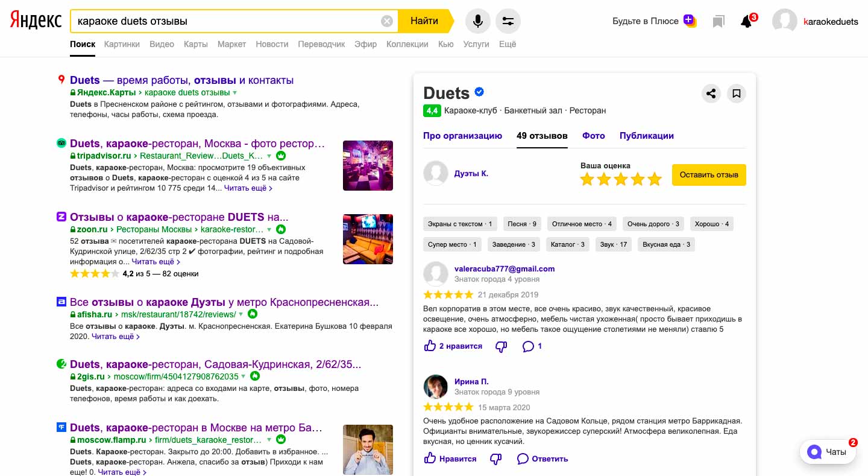This screenshot has height=476, width=868.
Task: Filter reviews by Очень дорого · 3 tag
Action: [653, 224]
